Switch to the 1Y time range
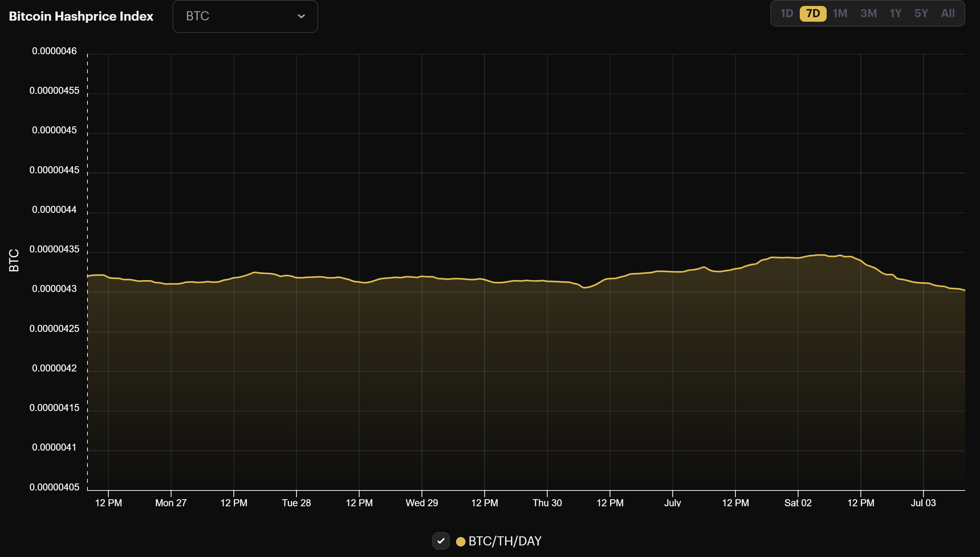The width and height of the screenshot is (980, 557). 896,13
